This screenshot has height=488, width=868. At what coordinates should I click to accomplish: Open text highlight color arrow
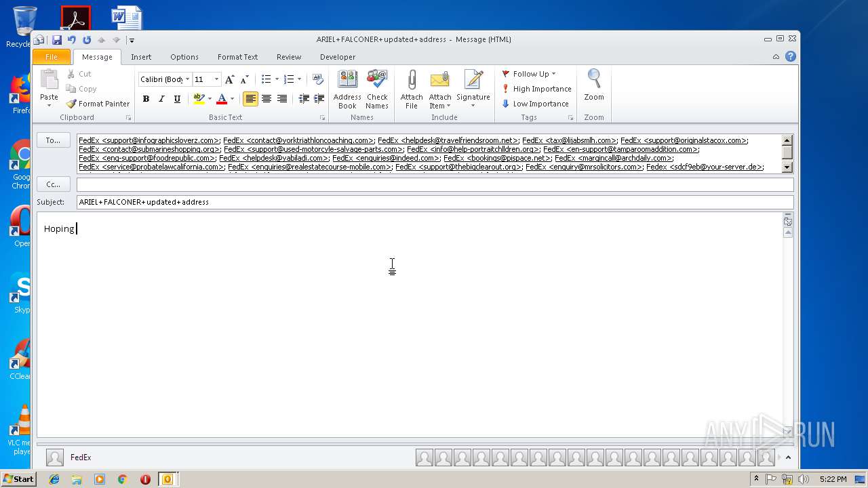tap(210, 99)
